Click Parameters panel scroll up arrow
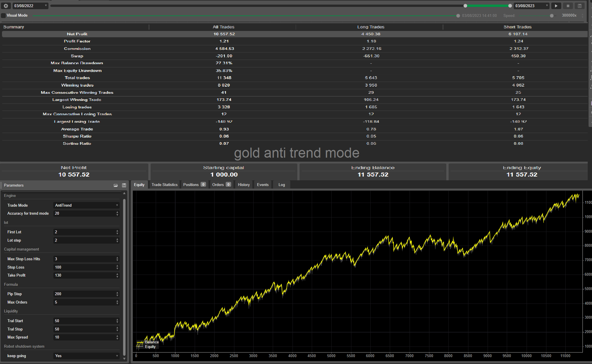The width and height of the screenshot is (592, 364). pos(124,193)
